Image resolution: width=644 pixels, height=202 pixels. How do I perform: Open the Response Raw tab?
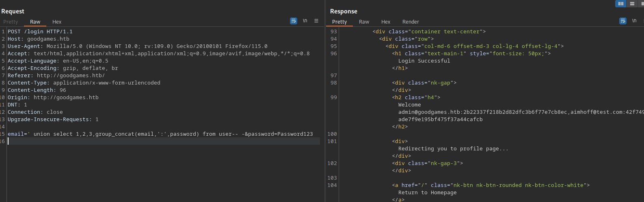(x=364, y=22)
